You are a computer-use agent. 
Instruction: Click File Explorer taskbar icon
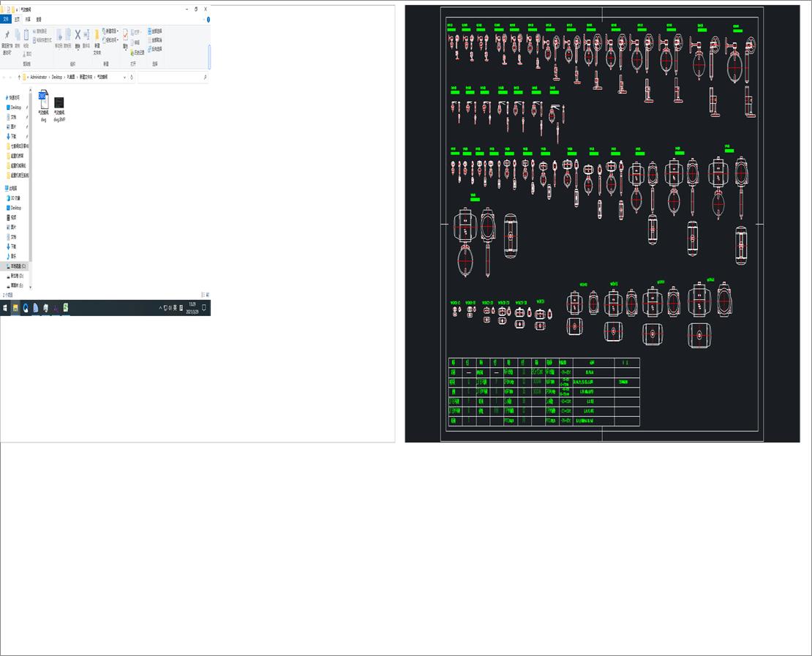click(15, 308)
